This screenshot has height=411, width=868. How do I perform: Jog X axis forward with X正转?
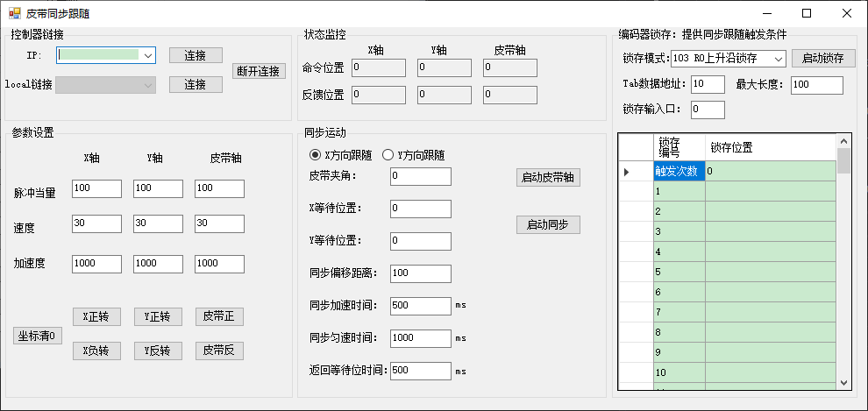[x=96, y=316]
